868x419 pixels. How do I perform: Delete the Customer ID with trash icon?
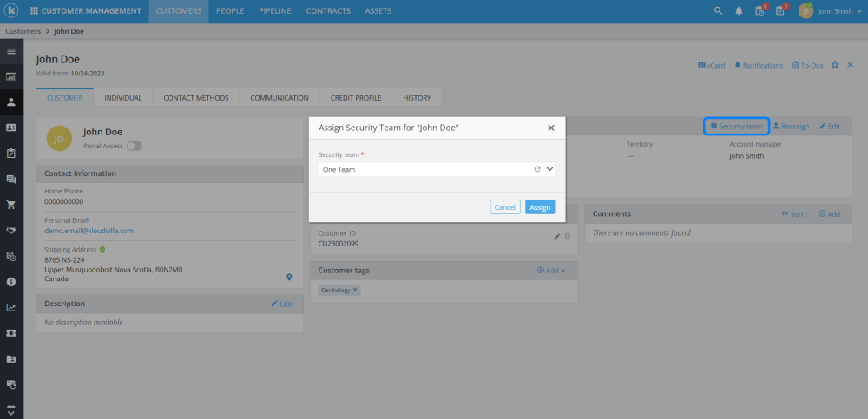click(567, 237)
